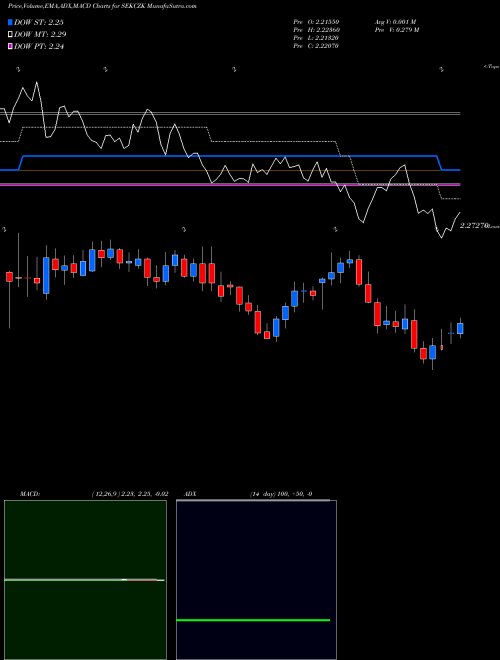
Task: Click the magenta DOW PT legend swatch
Action: [x=10, y=47]
